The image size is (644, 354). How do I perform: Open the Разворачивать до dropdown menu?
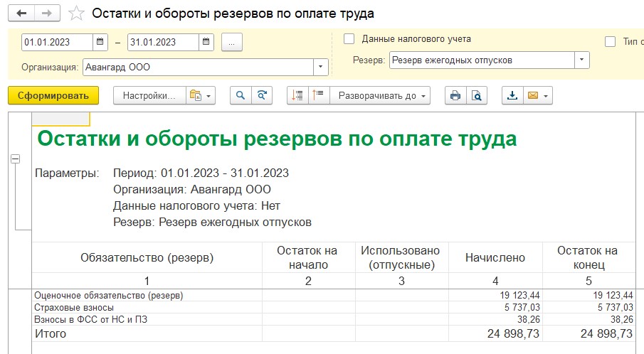[x=380, y=95]
